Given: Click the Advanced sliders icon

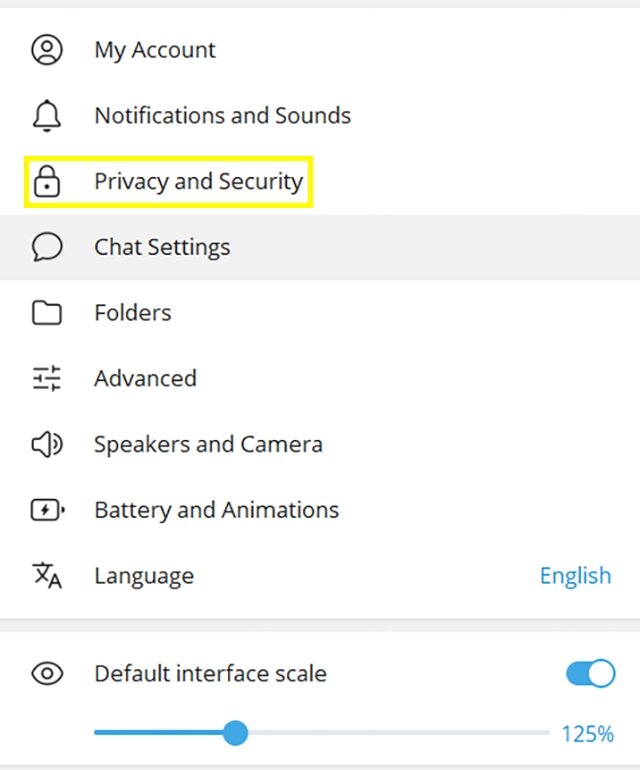Looking at the screenshot, I should (x=47, y=378).
